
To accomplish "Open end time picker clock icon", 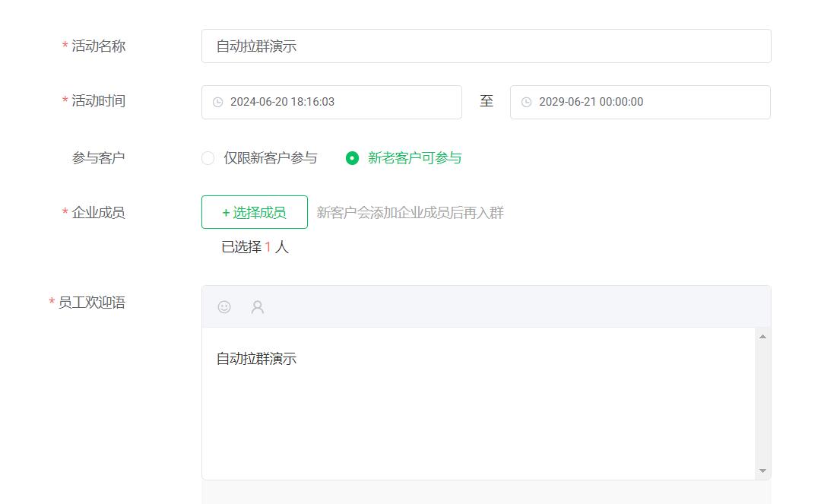I will (526, 103).
